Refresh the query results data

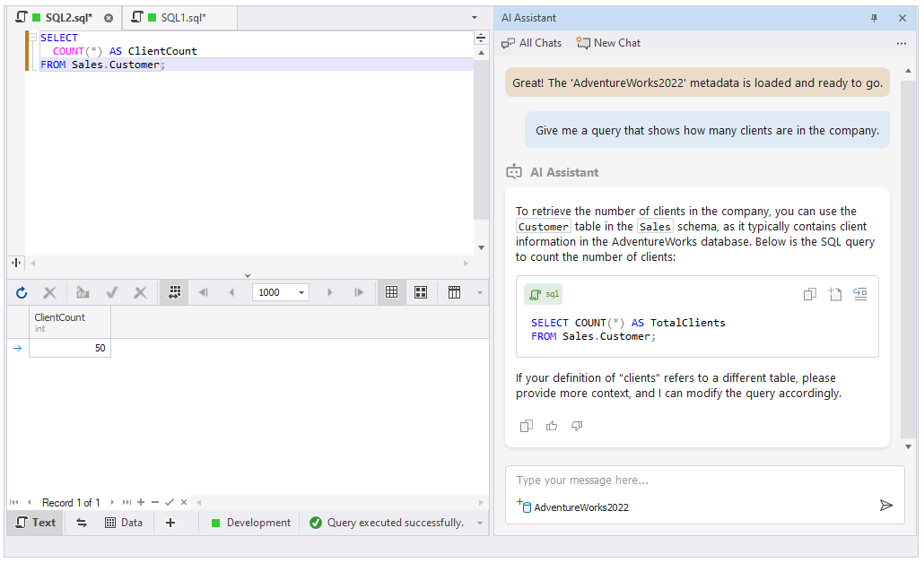[22, 292]
